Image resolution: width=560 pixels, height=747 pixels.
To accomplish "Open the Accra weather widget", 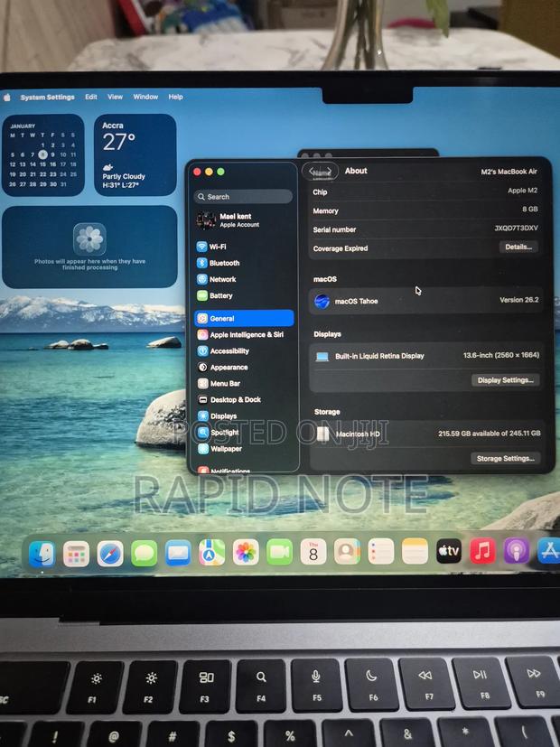I will (135, 154).
